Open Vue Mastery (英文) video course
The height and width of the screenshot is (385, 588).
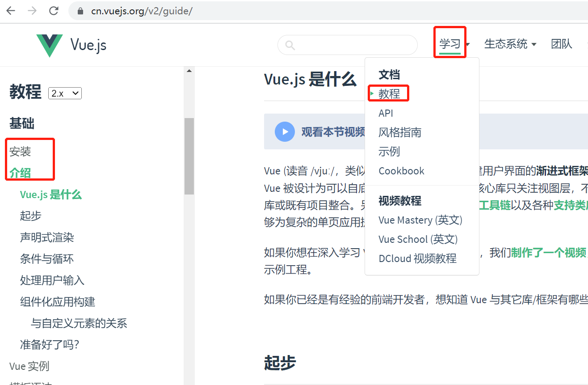[x=420, y=220]
